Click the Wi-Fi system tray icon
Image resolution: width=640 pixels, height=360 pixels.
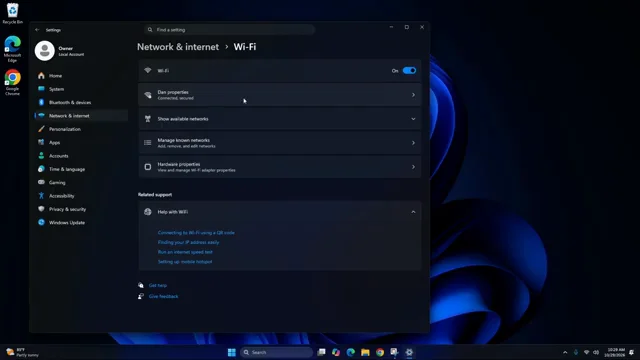point(587,352)
